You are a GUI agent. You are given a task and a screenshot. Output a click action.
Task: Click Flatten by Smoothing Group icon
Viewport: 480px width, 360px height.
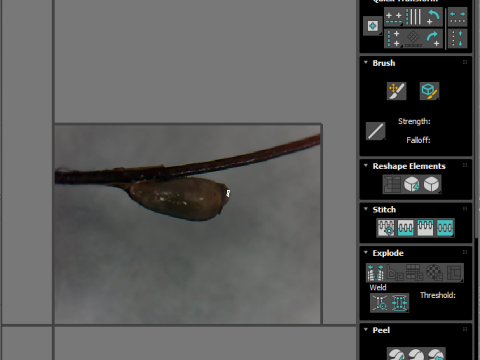415,273
